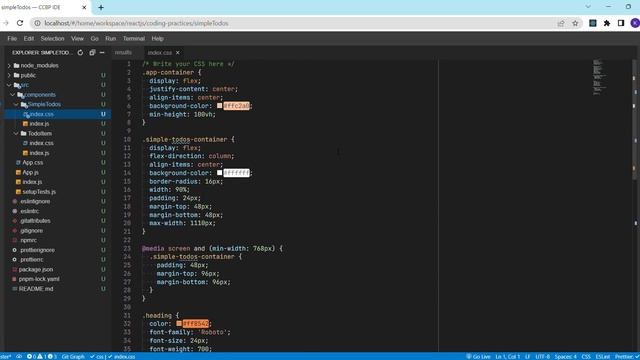
Task: Change the UTF-8 file encoding
Action: coord(542,356)
